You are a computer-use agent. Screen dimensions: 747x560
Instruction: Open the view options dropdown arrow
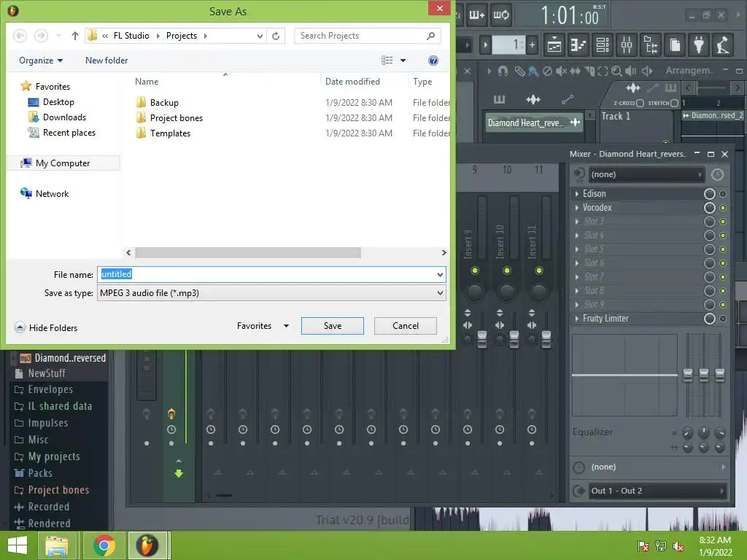[403, 61]
